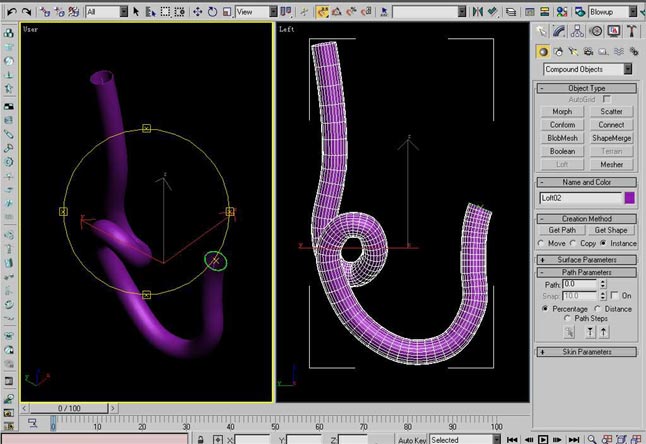The height and width of the screenshot is (444, 646).
Task: Activate the Select and Scale tool
Action: tap(227, 12)
